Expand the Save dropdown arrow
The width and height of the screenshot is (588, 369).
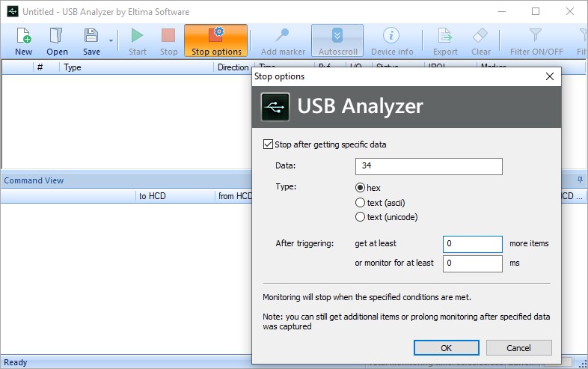(111, 41)
